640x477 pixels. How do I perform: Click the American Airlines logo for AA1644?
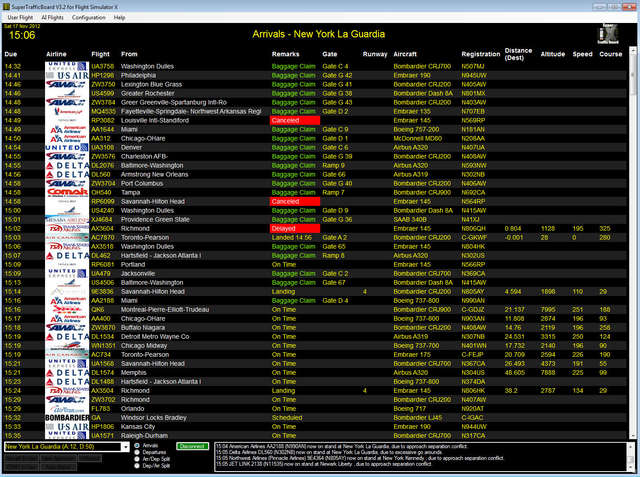tap(67, 129)
